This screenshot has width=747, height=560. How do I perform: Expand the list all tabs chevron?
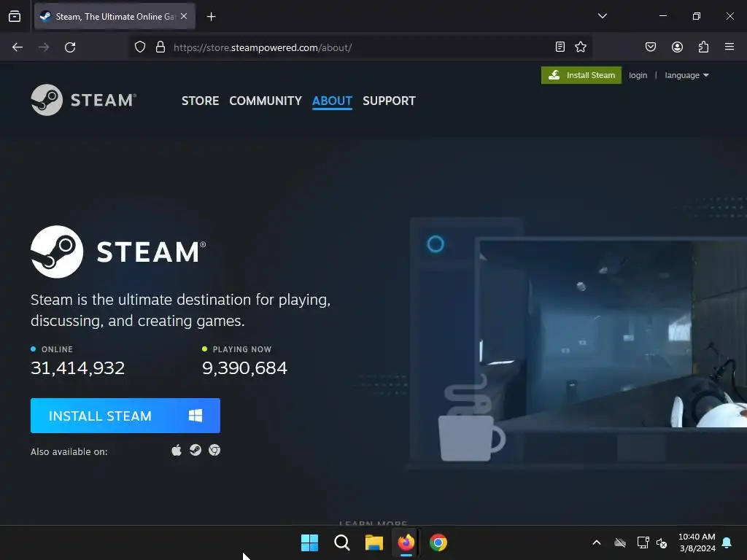coord(602,16)
